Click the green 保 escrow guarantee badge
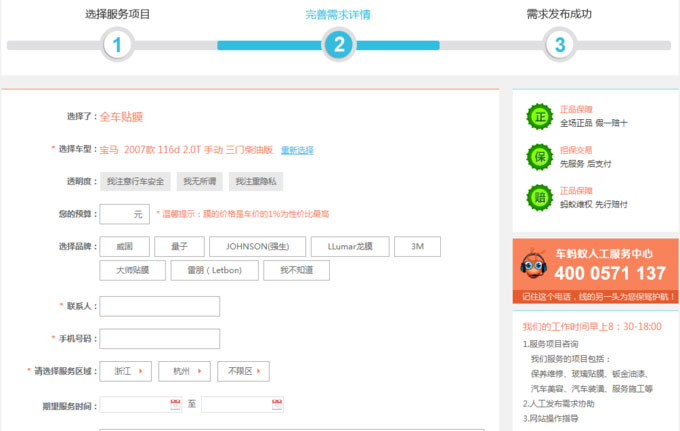The image size is (680, 431). pyautogui.click(x=539, y=157)
